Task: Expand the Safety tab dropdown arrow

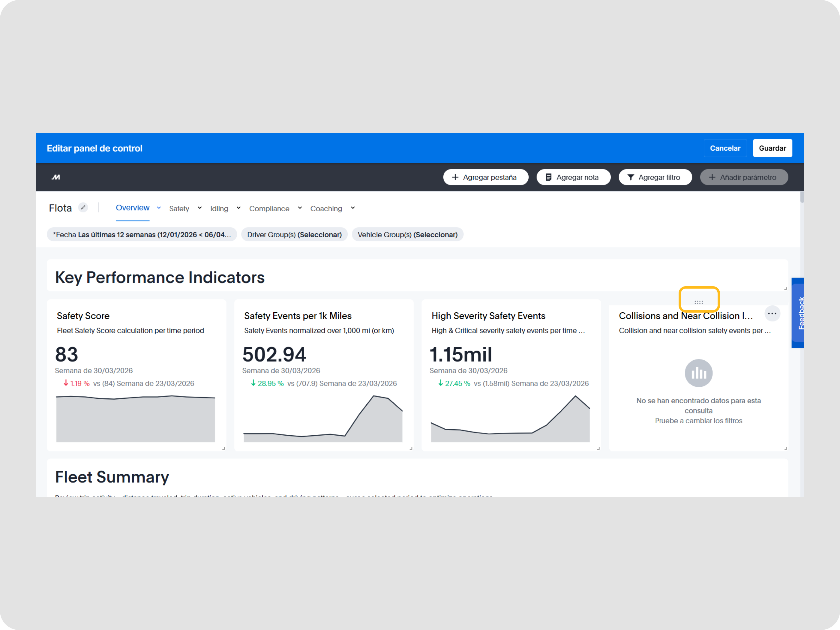Action: tap(199, 208)
